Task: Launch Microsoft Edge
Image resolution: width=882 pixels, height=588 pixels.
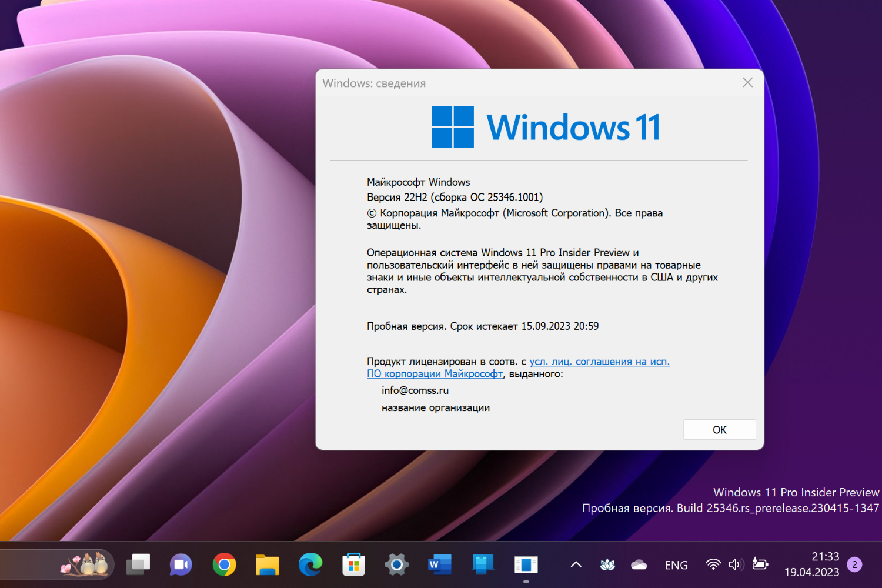Action: point(310,564)
